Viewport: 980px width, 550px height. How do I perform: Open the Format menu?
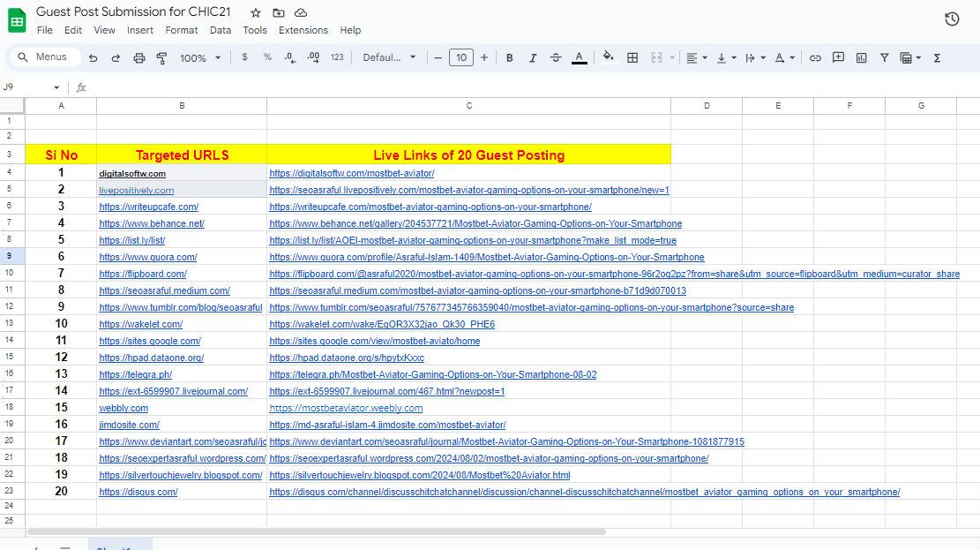point(182,30)
